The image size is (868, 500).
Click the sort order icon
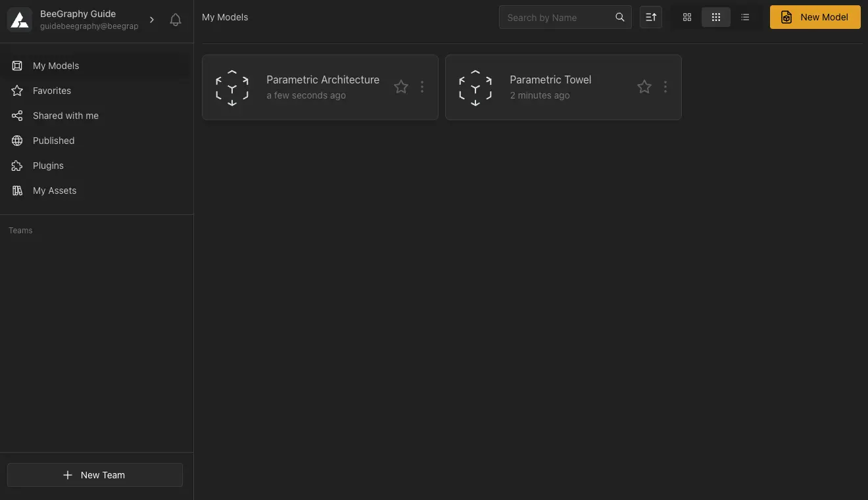[651, 18]
